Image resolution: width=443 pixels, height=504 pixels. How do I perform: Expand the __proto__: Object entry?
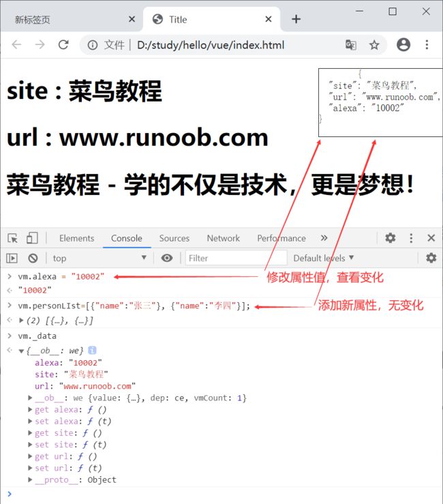coord(30,479)
